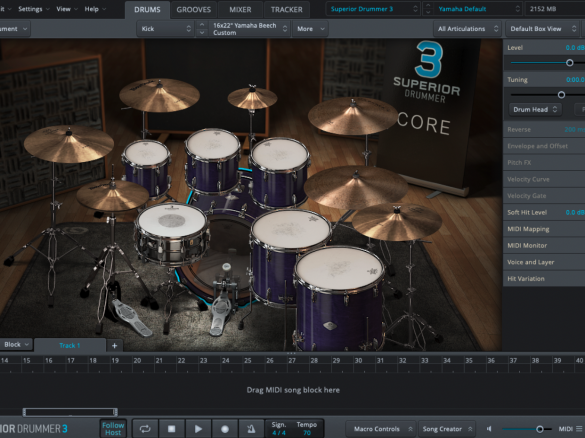Open the View menu
Screen dimensions: 585x438
pyautogui.click(x=67, y=9)
